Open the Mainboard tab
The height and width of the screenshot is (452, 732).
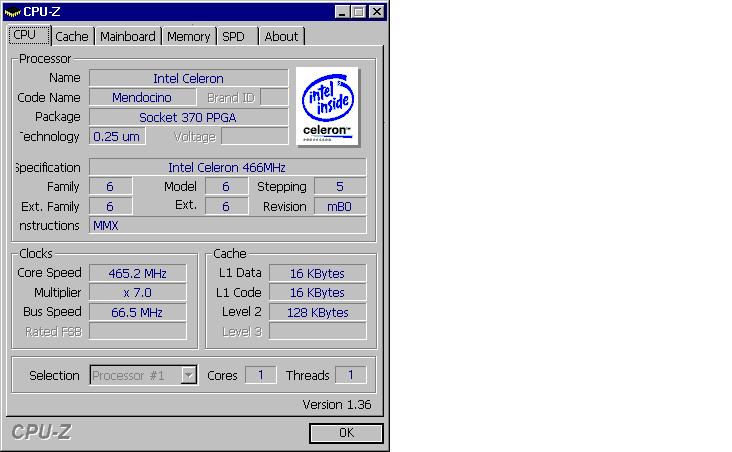coord(128,36)
